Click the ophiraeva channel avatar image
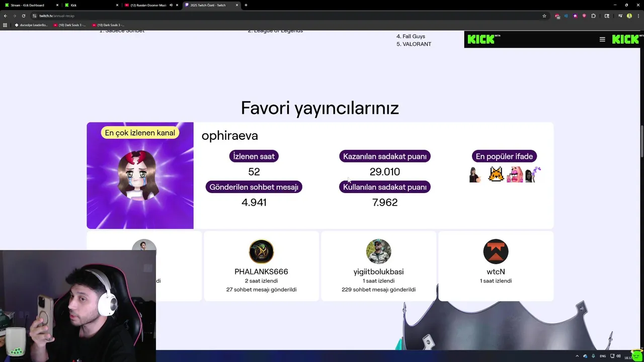Screen dimensions: 644x362 (140, 175)
